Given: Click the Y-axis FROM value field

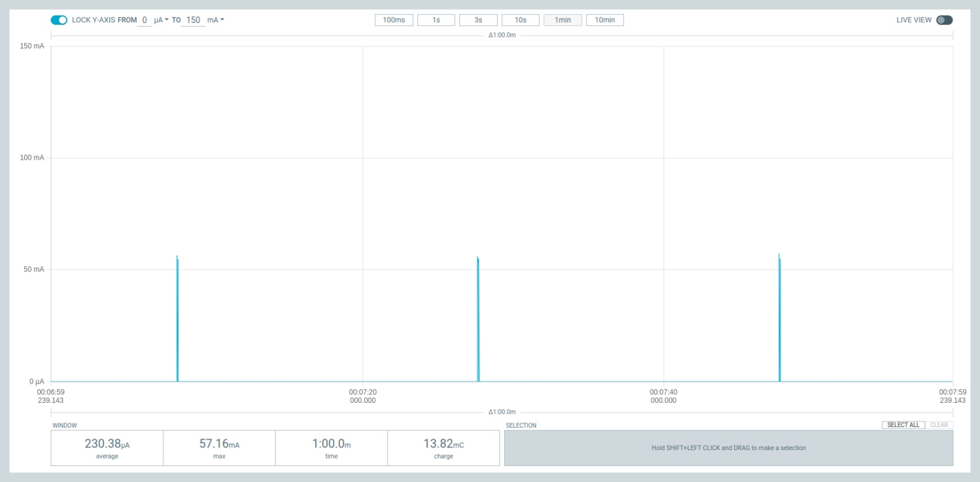Looking at the screenshot, I should pyautogui.click(x=145, y=20).
